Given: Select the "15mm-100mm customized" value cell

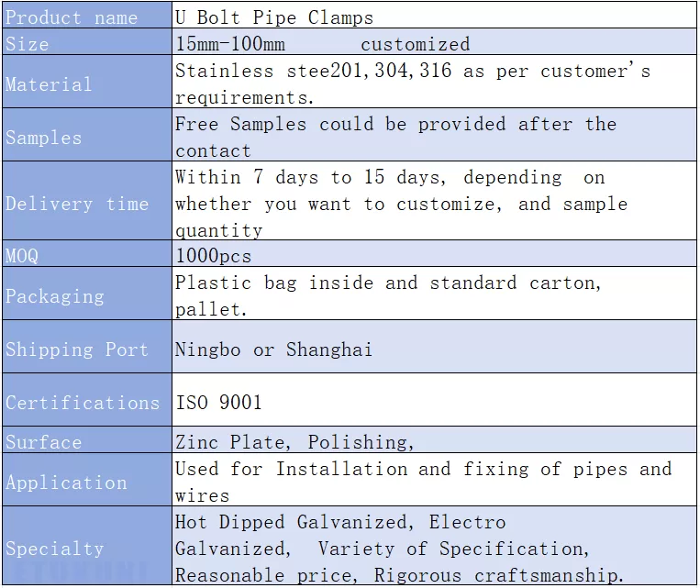Looking at the screenshot, I should pos(433,43).
